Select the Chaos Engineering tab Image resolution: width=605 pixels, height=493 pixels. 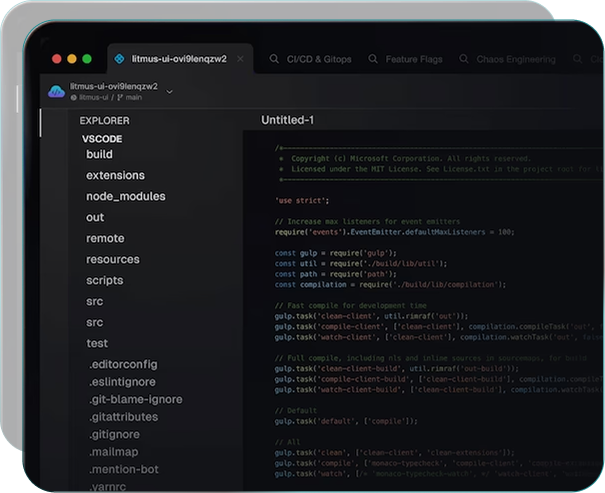[x=518, y=60]
